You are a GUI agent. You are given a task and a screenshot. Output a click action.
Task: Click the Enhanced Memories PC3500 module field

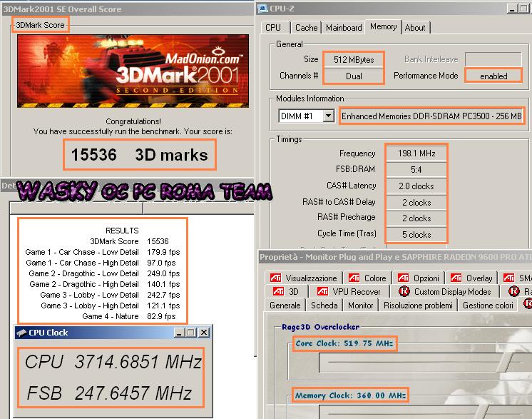pyautogui.click(x=431, y=116)
